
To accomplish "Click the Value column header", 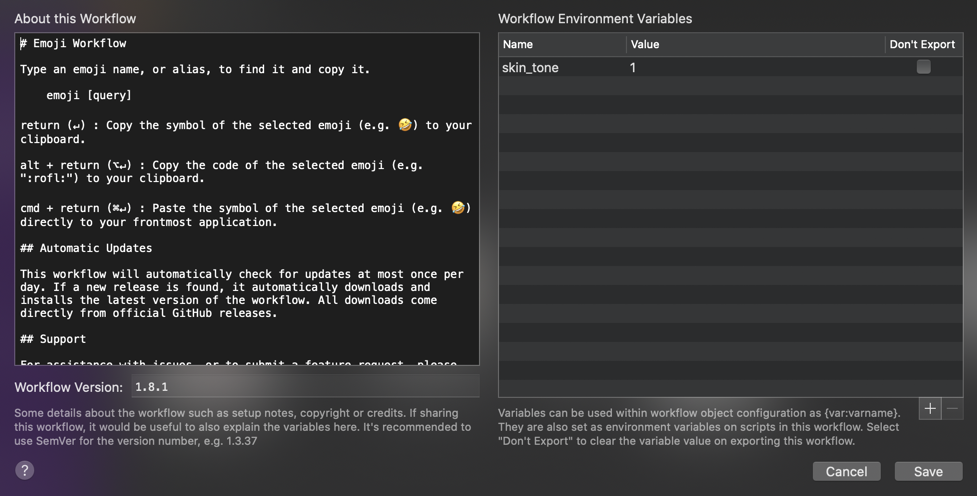I will coord(755,44).
